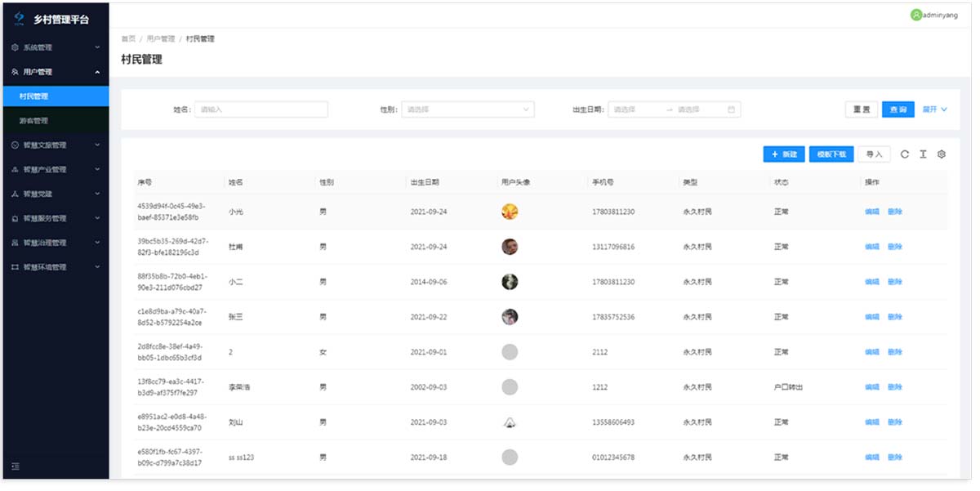Click the calendar icon in 出生日期 field

click(732, 109)
